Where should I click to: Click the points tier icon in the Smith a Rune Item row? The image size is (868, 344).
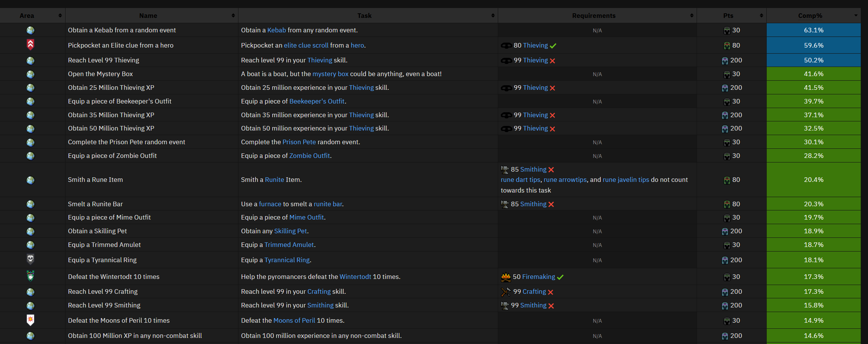727,180
